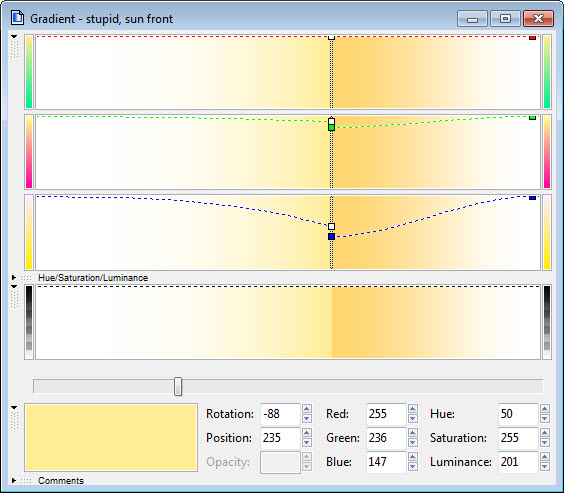564x493 pixels.
Task: Collapse the color properties section arrow
Action: (x=14, y=407)
